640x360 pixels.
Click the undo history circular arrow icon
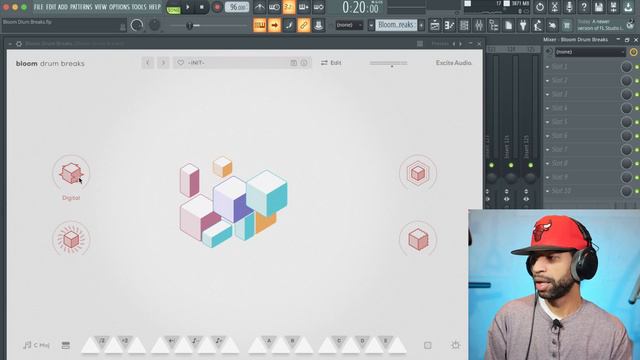[540, 7]
